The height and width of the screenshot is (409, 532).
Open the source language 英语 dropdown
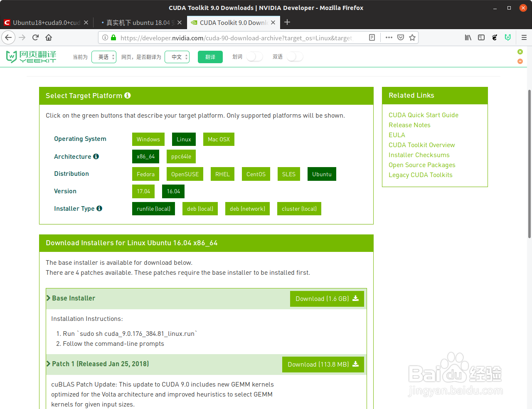(x=104, y=57)
